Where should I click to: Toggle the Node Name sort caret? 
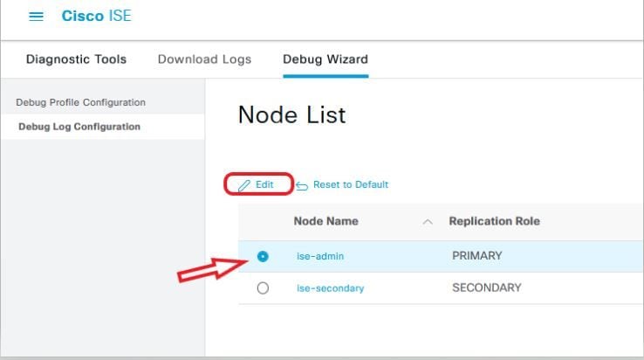(x=428, y=222)
